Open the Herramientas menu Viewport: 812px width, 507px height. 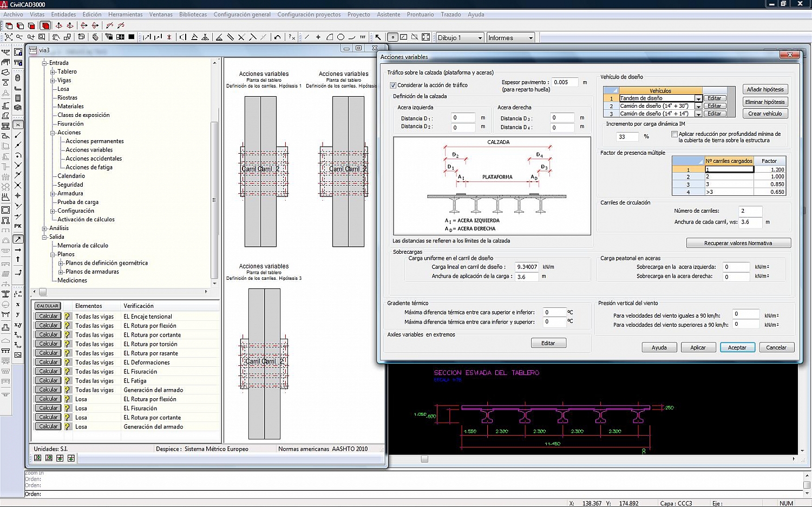pyautogui.click(x=125, y=15)
